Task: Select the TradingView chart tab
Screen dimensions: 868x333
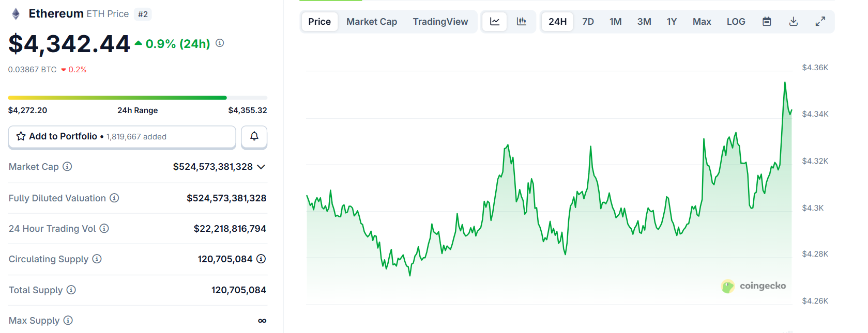Action: pos(440,22)
